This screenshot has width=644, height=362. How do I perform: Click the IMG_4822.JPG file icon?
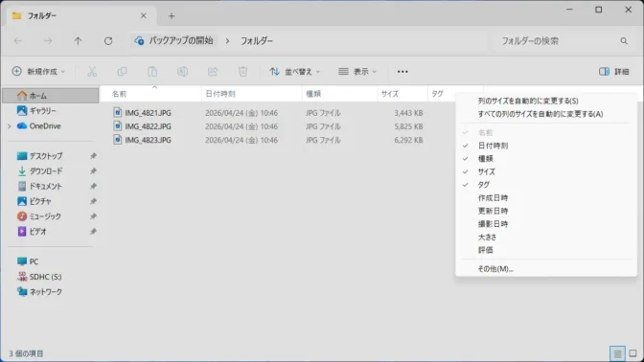point(118,126)
